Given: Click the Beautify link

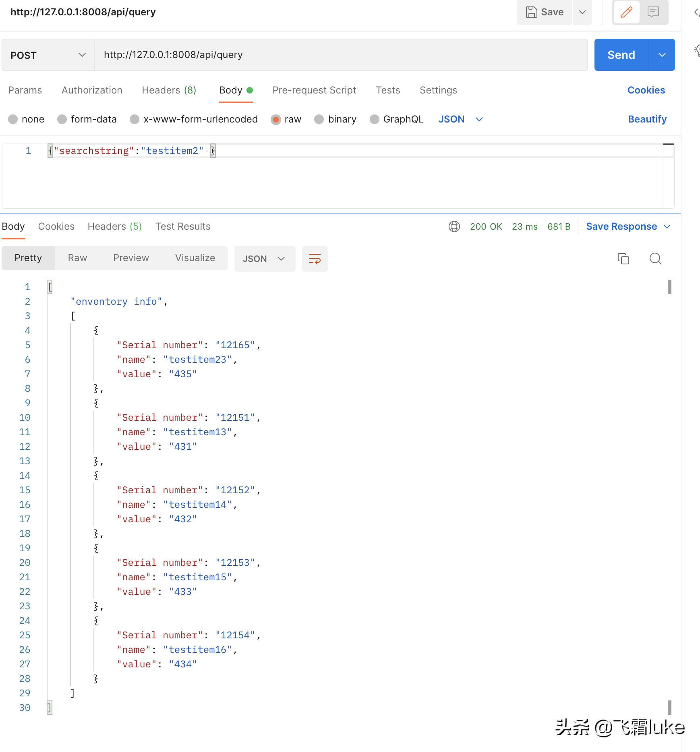Looking at the screenshot, I should 647,119.
